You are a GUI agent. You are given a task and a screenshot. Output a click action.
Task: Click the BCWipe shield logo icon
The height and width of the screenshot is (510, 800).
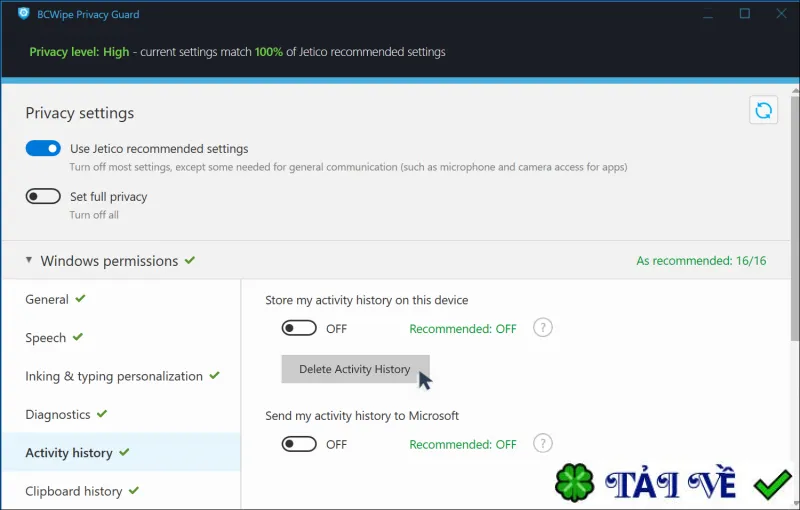(x=23, y=14)
